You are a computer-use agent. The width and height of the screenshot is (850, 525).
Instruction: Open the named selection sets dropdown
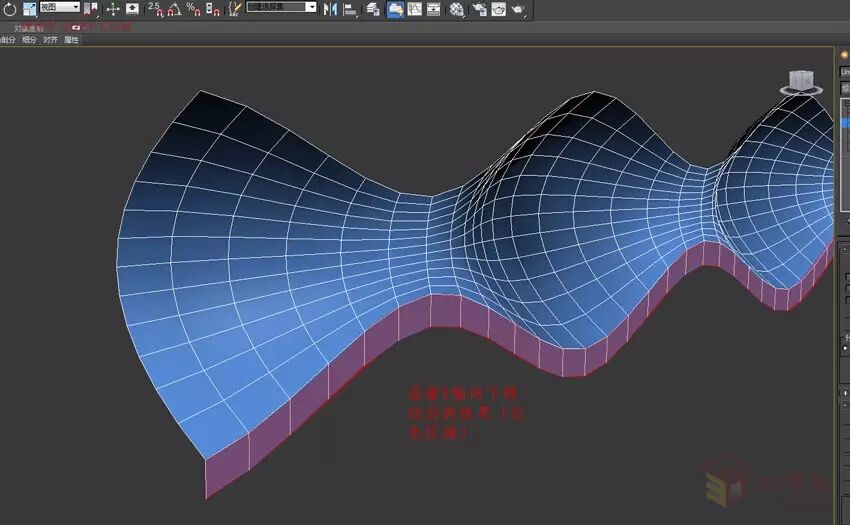tap(281, 7)
